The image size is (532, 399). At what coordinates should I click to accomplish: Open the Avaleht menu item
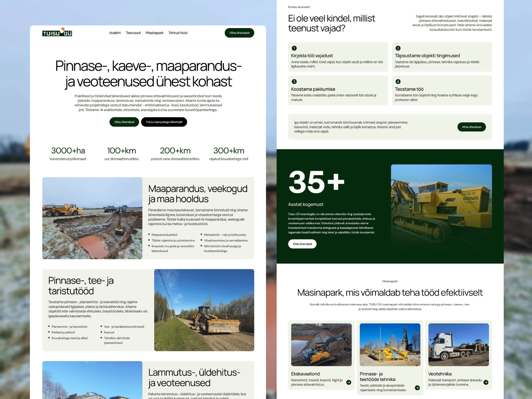click(115, 33)
